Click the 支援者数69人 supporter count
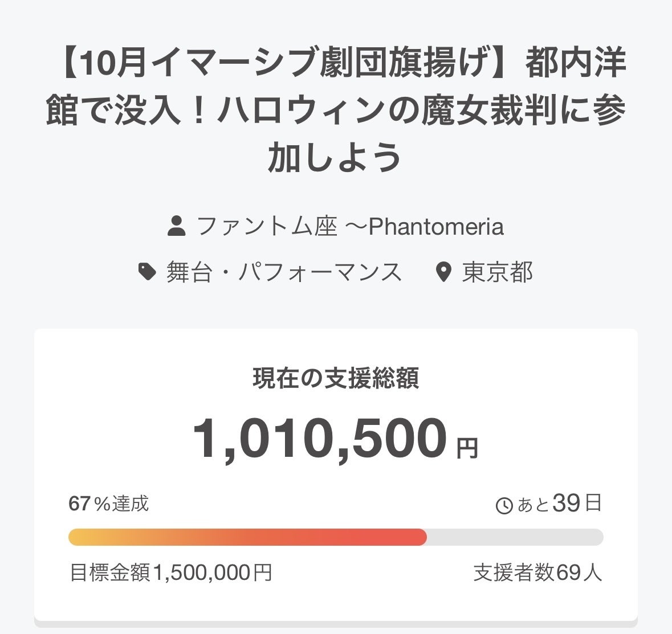This screenshot has height=634, width=672. (x=537, y=572)
